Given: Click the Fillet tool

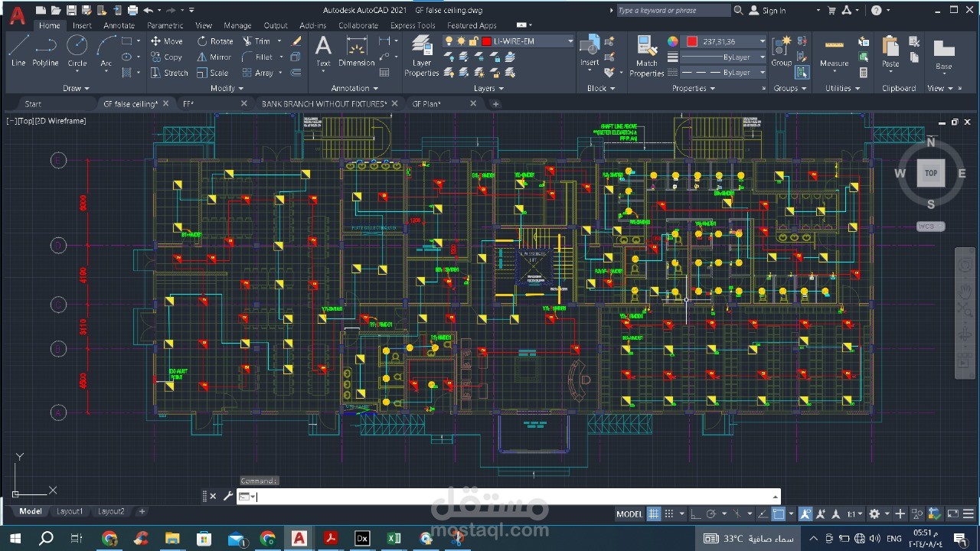Looking at the screenshot, I should pyautogui.click(x=257, y=57).
